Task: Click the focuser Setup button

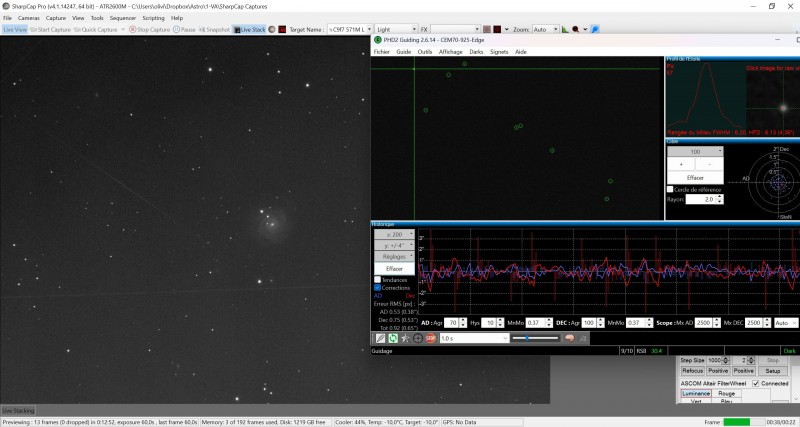Action: 772,371
